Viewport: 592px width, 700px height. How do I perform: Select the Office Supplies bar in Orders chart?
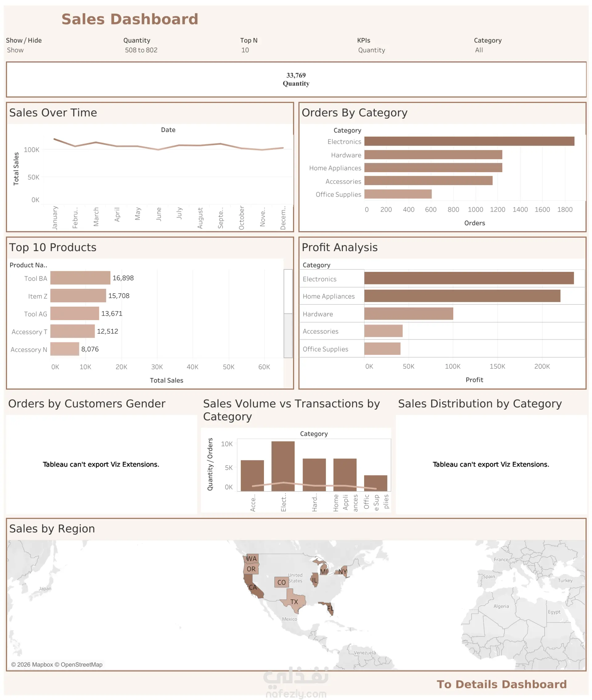click(398, 194)
